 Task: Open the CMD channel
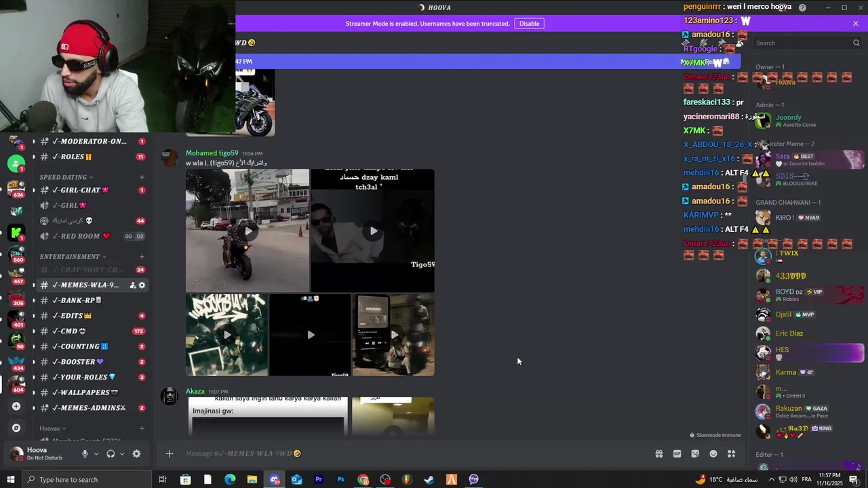[92, 331]
